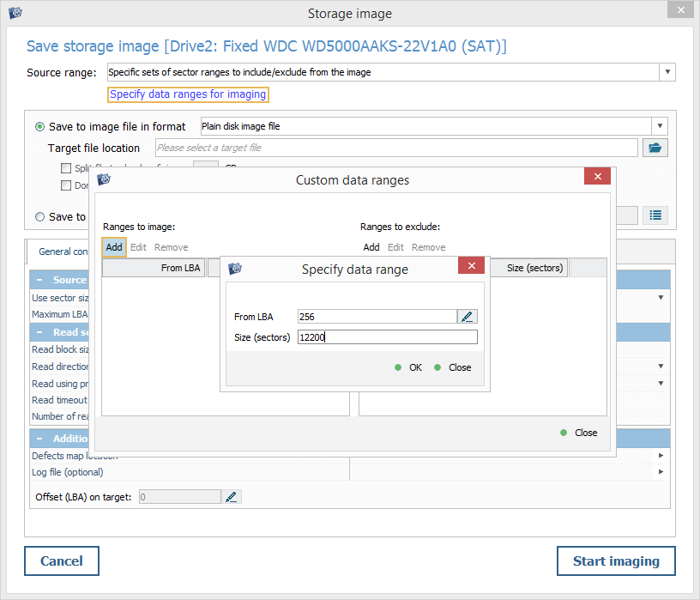The height and width of the screenshot is (600, 700).
Task: Click the list icon beside second save option
Action: [655, 215]
